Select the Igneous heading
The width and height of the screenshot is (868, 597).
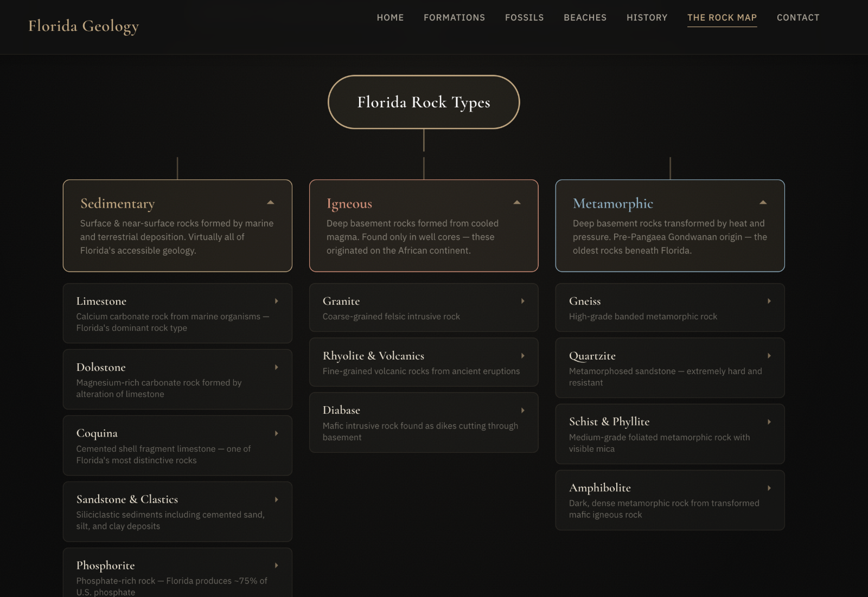[349, 204]
